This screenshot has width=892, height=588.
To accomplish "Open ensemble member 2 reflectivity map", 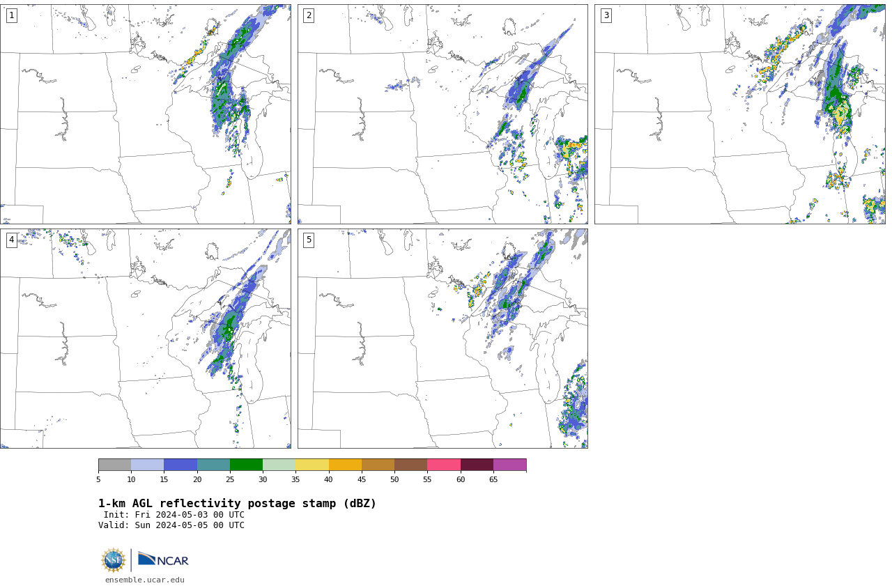I will pyautogui.click(x=443, y=114).
